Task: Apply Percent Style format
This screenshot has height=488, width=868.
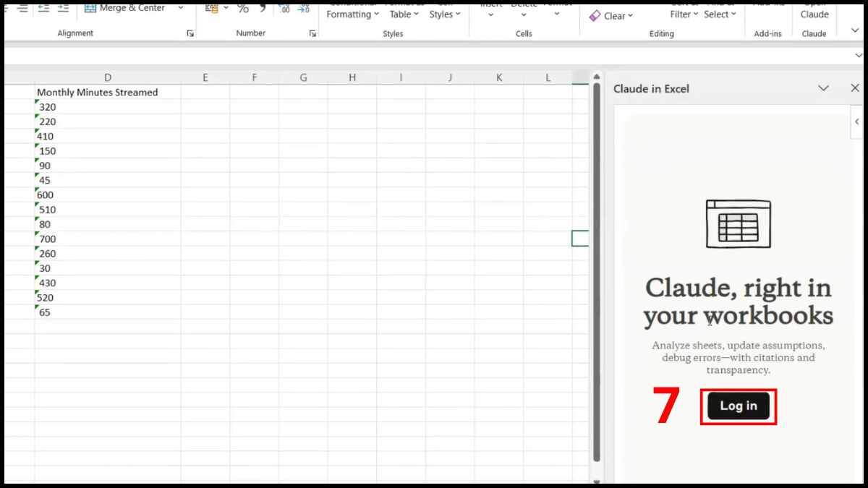Action: pyautogui.click(x=243, y=8)
